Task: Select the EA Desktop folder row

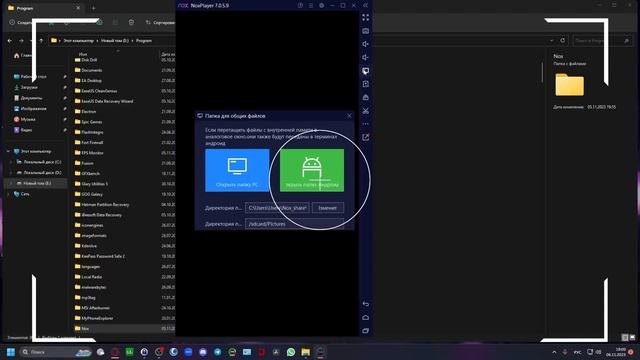Action: click(124, 80)
